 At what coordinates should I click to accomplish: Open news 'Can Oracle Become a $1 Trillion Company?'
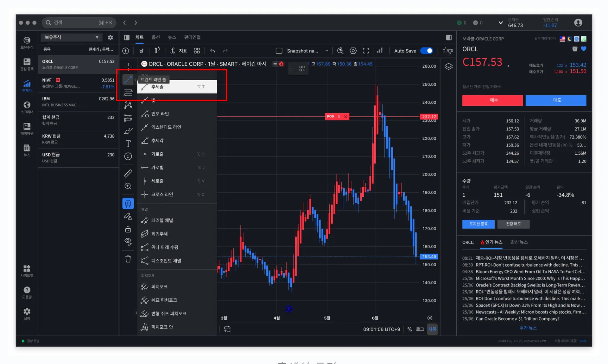(517, 319)
